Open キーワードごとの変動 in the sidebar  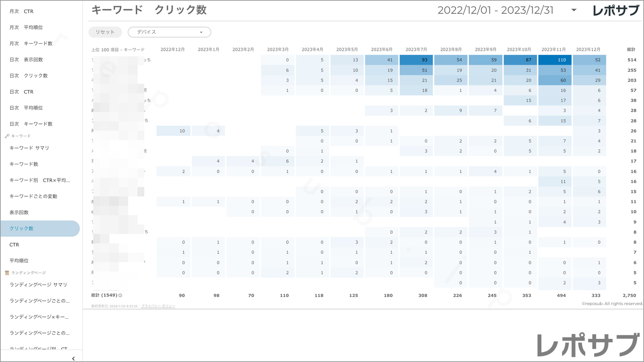[33, 196]
